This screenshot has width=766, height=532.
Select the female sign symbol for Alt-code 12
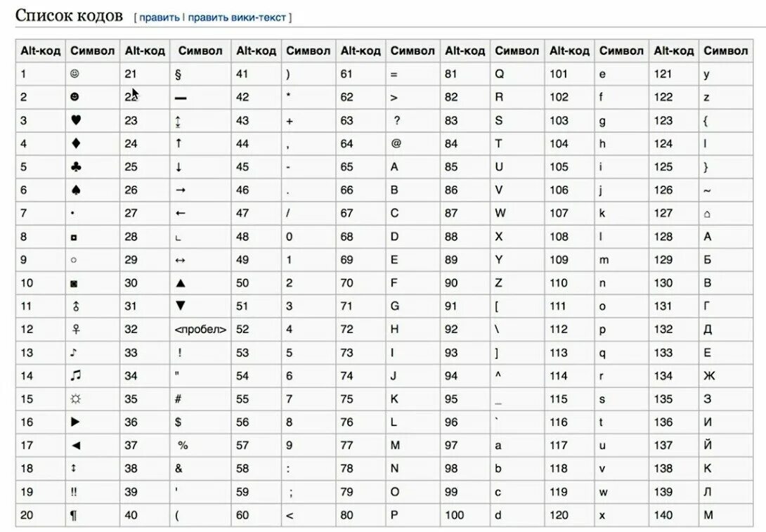tap(76, 330)
